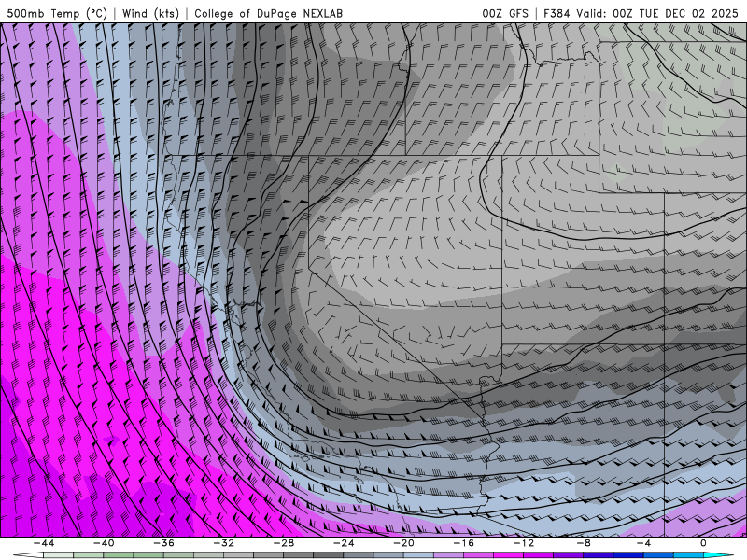Click the -32 colorbar scale label
The image size is (747, 560).
pyautogui.click(x=224, y=543)
